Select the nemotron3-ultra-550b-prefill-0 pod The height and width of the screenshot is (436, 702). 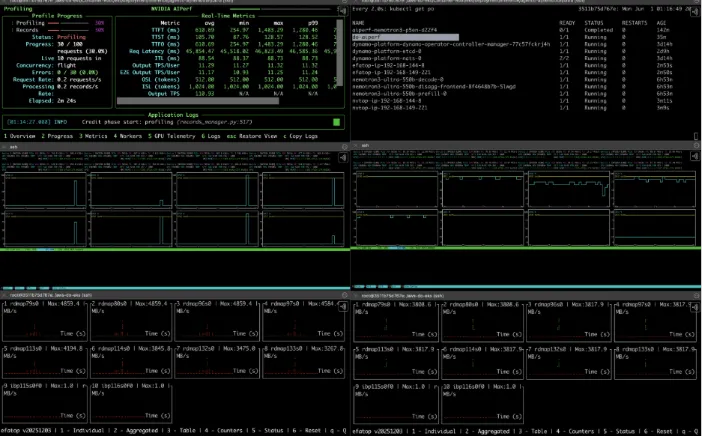pos(399,94)
